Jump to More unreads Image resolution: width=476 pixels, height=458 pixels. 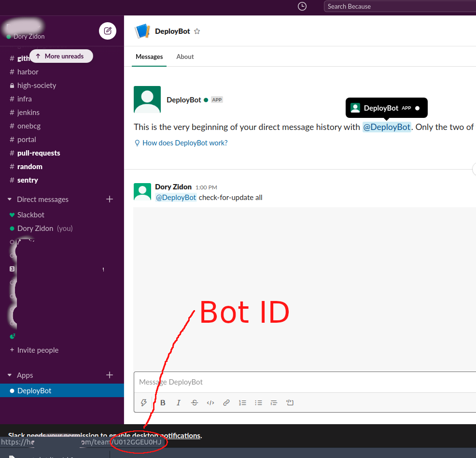61,56
